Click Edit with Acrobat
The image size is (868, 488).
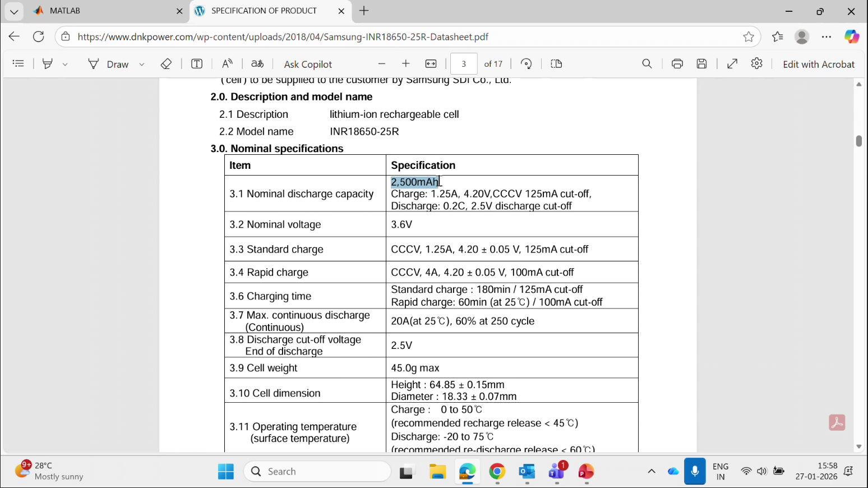click(x=818, y=65)
